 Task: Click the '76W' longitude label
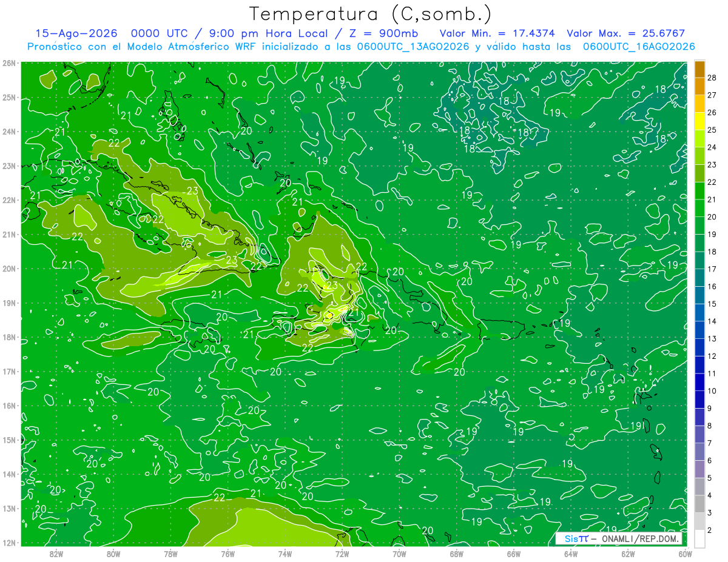(x=227, y=554)
